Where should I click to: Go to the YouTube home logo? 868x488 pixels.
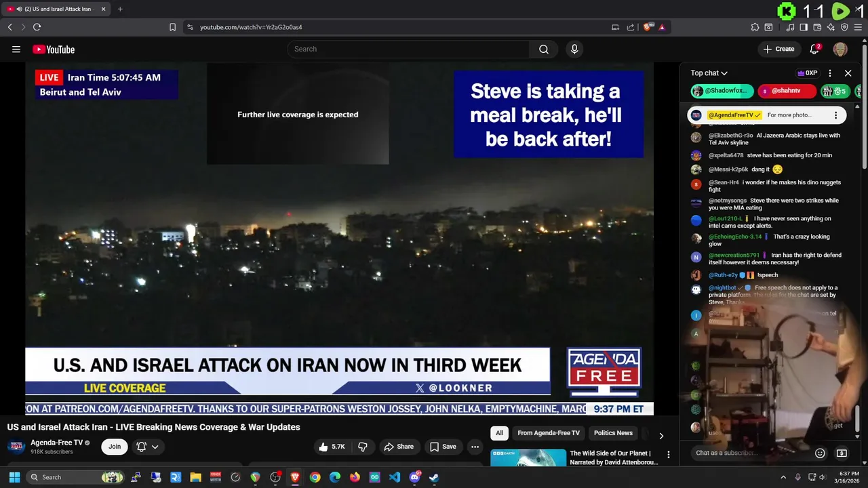(54, 49)
